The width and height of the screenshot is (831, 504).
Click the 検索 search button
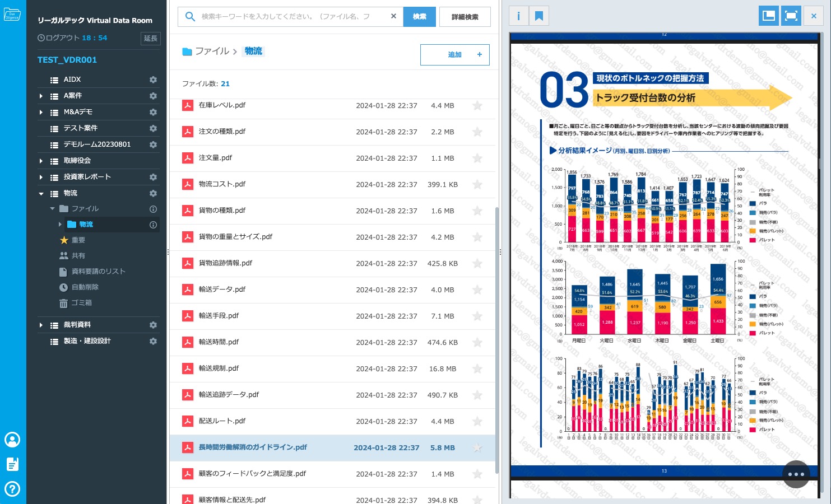pyautogui.click(x=420, y=17)
